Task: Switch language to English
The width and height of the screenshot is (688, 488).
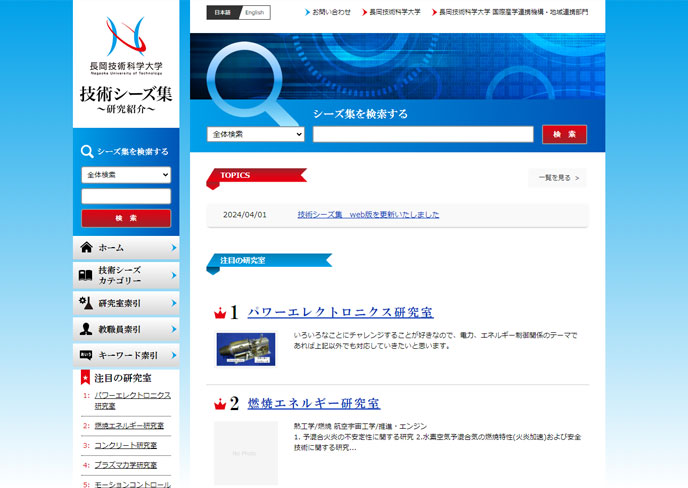Action: tap(255, 12)
